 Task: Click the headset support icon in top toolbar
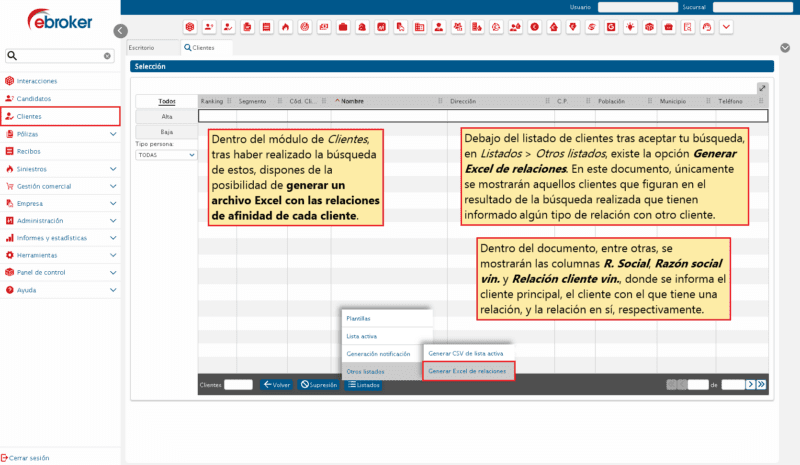(x=707, y=27)
